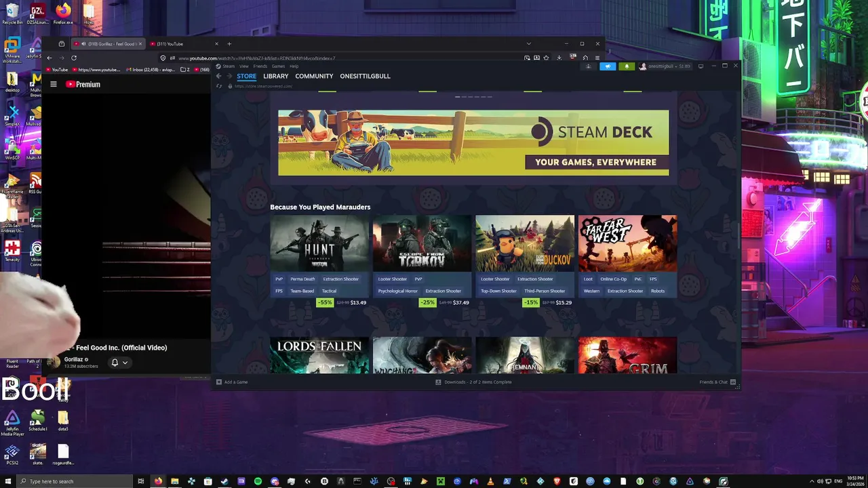Open the PCSX2 desktop icon
The height and width of the screenshot is (488, 868).
tap(12, 454)
